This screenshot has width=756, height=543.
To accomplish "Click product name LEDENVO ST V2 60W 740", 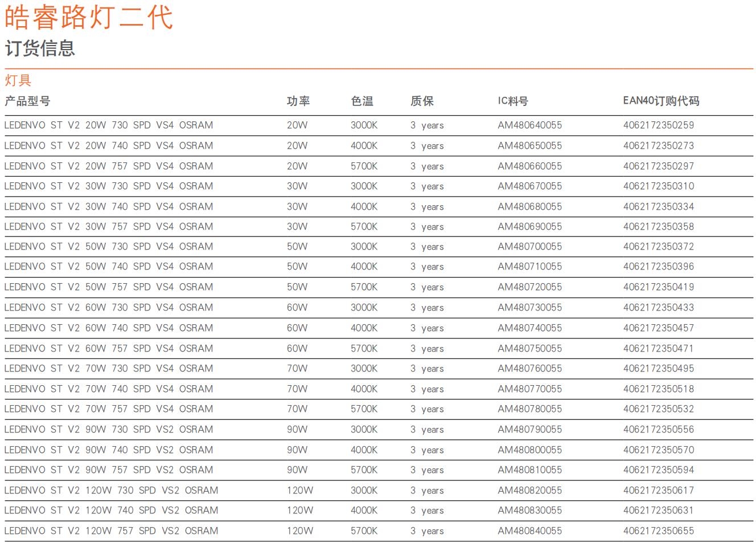I will point(109,328).
